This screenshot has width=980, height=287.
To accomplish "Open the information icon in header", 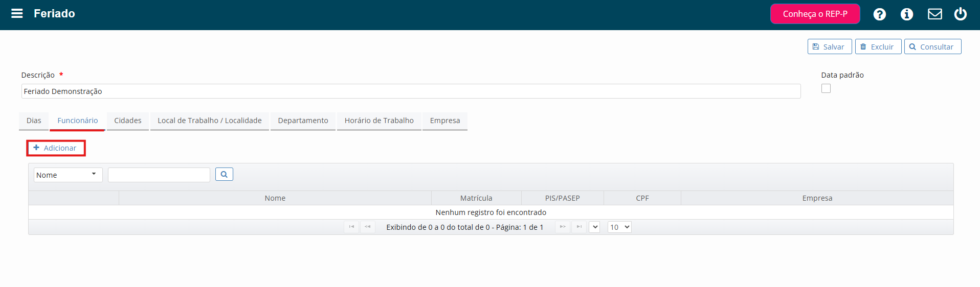I will (906, 14).
